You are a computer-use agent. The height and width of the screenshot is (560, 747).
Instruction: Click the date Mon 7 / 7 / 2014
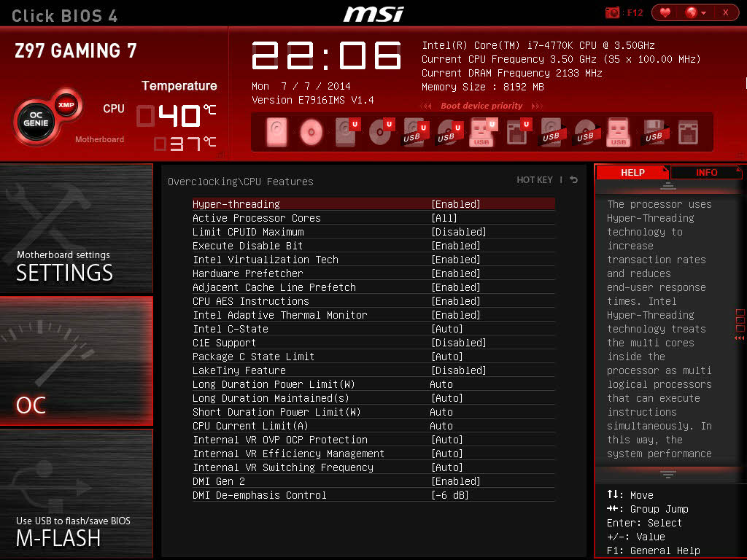(x=301, y=86)
